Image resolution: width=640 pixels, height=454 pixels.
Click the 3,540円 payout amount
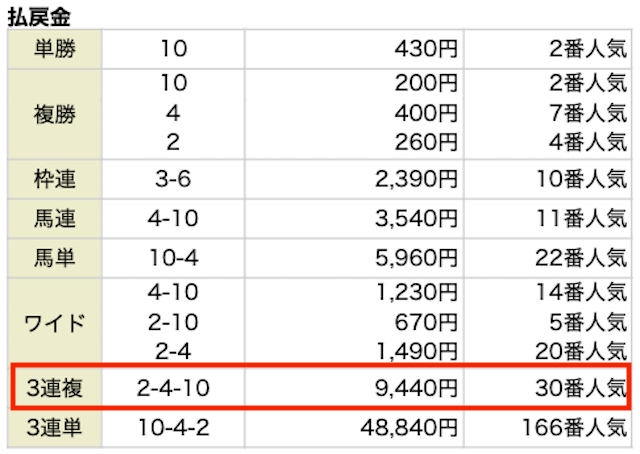coord(410,216)
